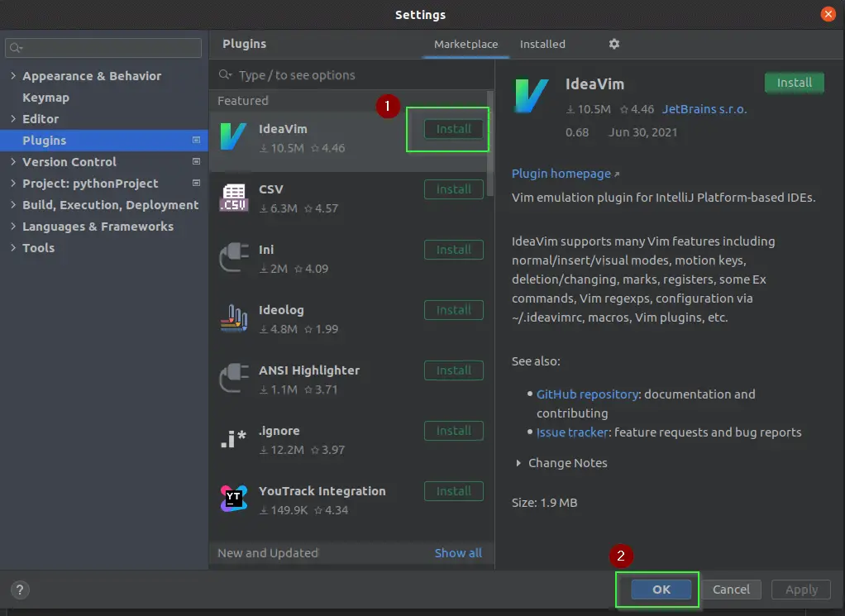Image resolution: width=845 pixels, height=616 pixels.
Task: Click the Apply button
Action: click(801, 590)
